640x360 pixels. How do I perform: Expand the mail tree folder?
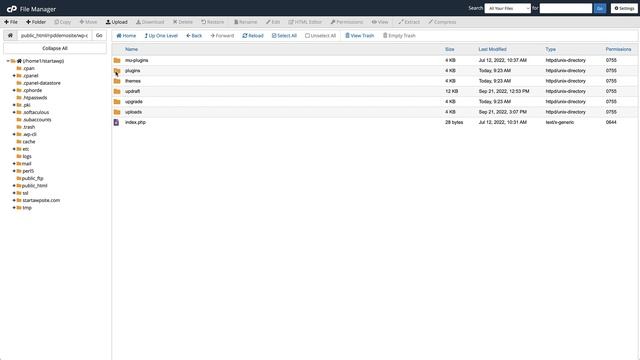tap(14, 164)
